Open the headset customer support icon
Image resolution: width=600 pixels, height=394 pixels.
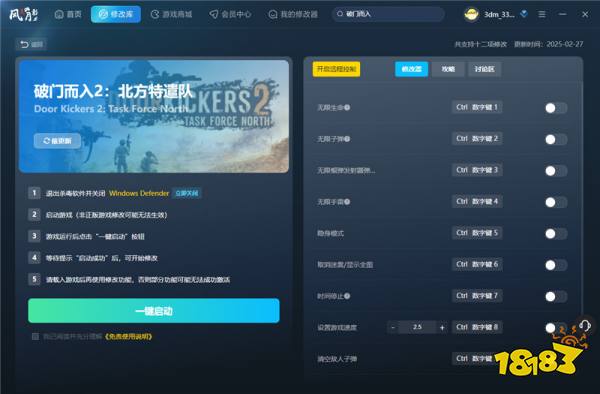(x=585, y=326)
